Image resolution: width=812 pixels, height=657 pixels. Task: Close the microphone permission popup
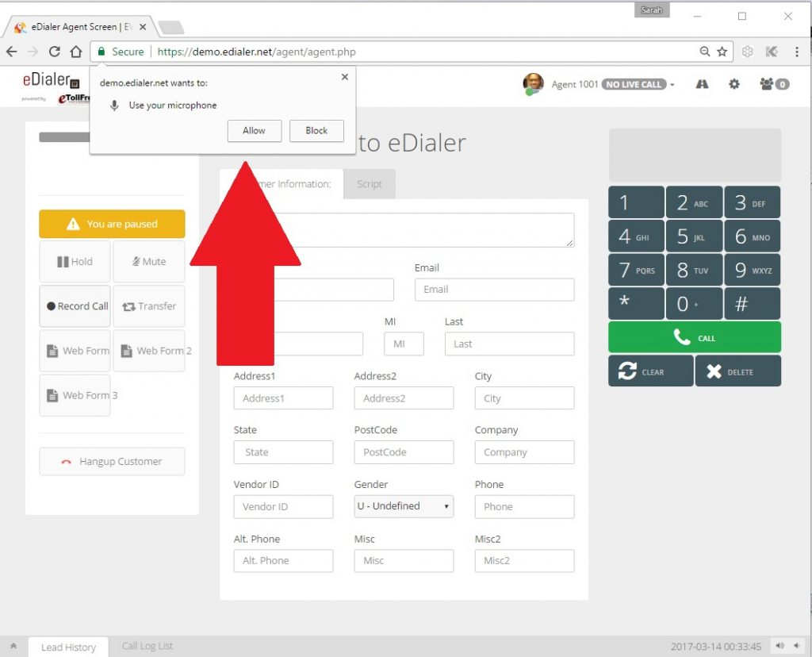pyautogui.click(x=345, y=77)
